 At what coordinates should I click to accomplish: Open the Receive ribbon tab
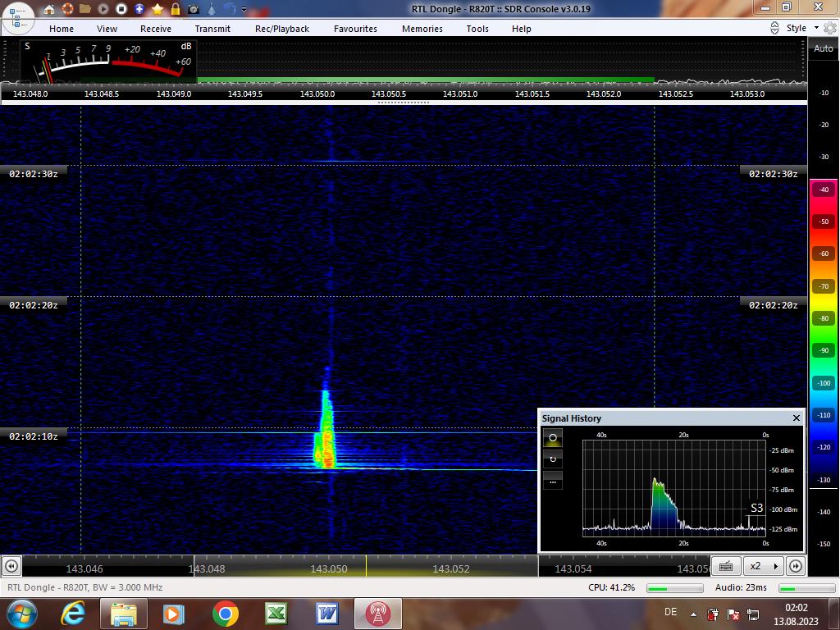(x=156, y=29)
